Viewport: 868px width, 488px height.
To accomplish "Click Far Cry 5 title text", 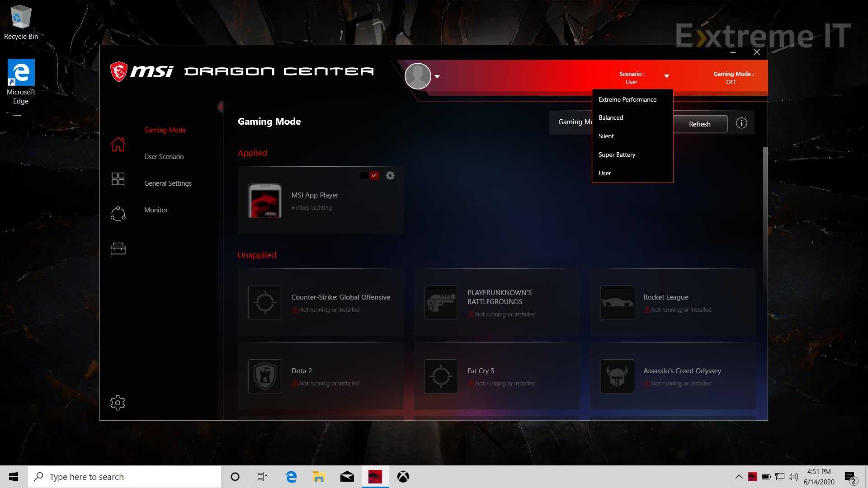I will point(481,371).
